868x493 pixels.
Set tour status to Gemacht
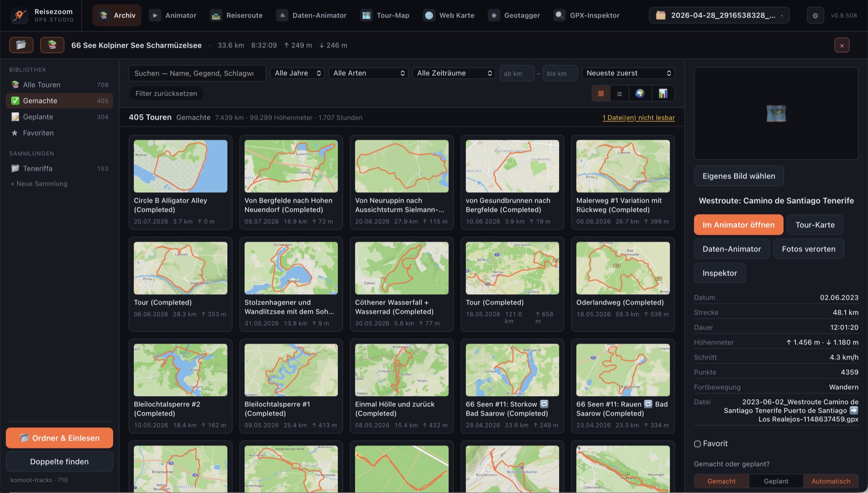(722, 481)
